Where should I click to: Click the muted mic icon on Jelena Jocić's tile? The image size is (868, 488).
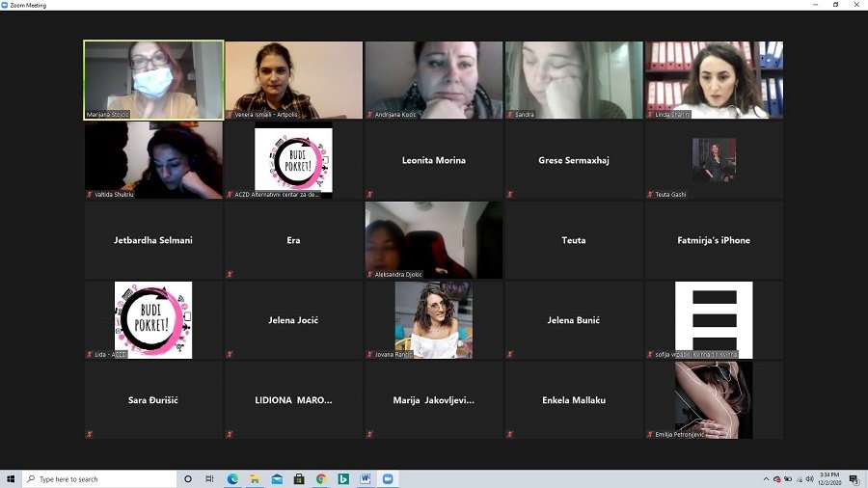230,354
